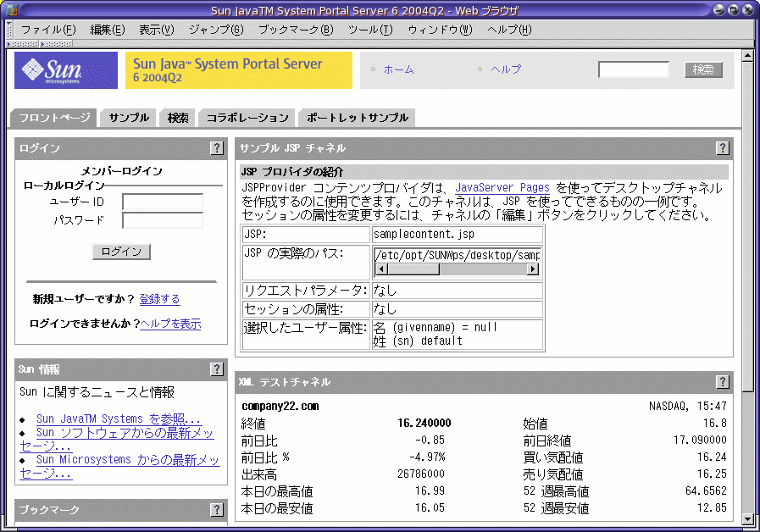
Task: Click left arrow of JSP path scrollbar
Action: click(381, 269)
